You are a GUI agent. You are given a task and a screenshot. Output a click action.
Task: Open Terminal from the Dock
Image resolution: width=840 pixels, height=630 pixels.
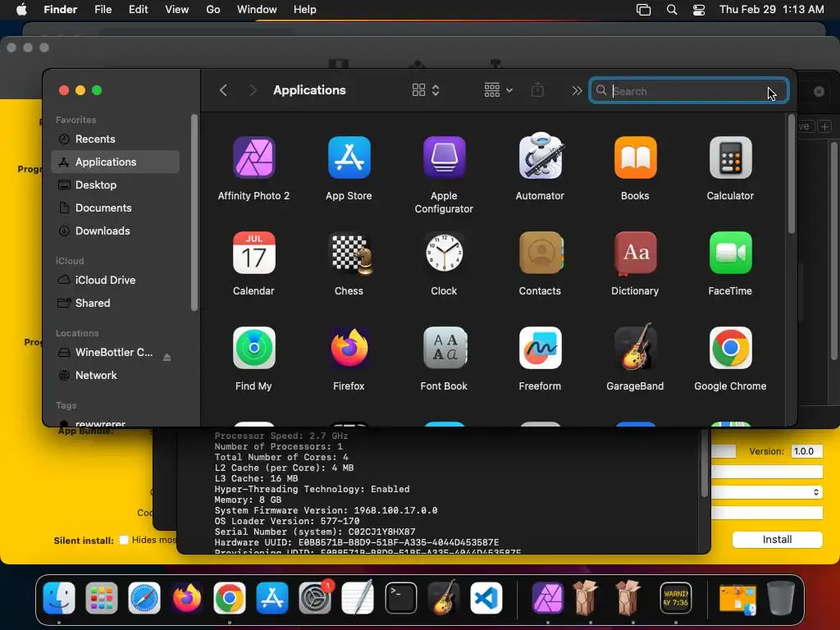(400, 598)
